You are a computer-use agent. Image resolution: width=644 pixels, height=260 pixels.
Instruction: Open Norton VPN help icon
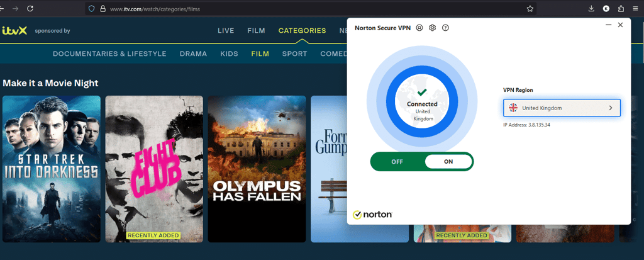pyautogui.click(x=445, y=28)
